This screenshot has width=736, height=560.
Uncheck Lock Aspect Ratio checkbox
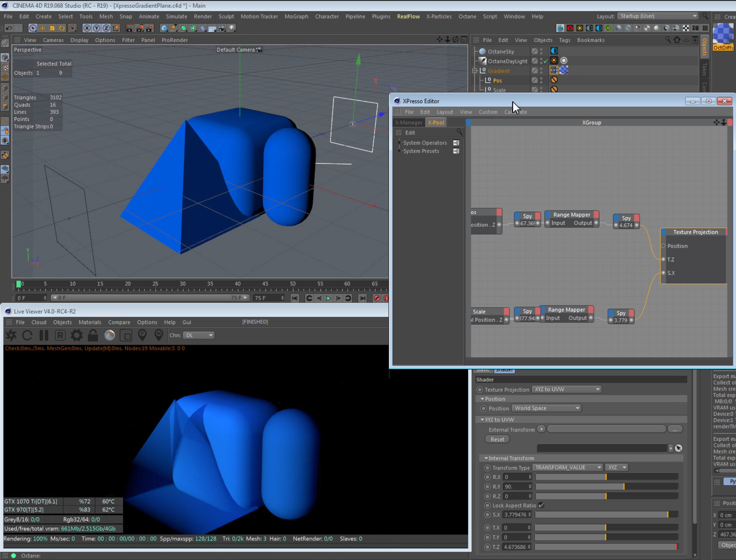coord(541,505)
